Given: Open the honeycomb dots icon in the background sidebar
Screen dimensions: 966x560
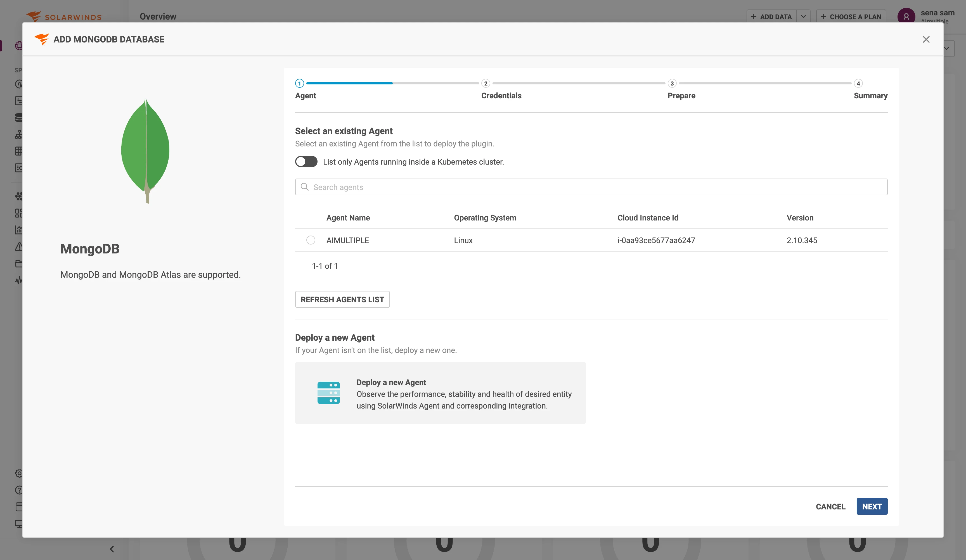Looking at the screenshot, I should 18,196.
